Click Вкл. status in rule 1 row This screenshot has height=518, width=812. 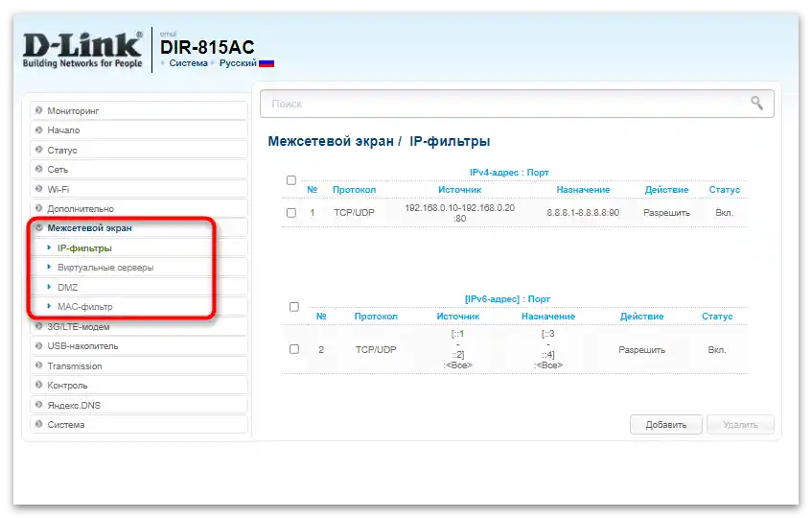tap(724, 213)
